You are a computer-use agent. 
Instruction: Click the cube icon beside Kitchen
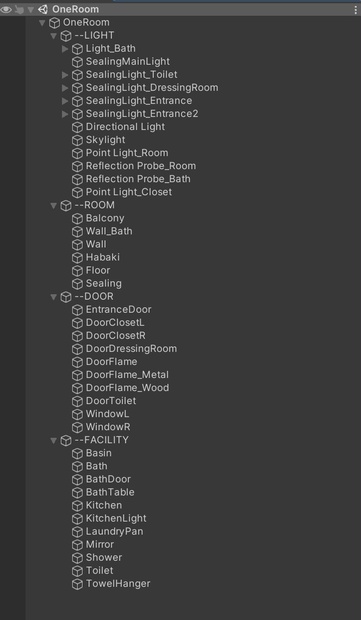click(77, 506)
